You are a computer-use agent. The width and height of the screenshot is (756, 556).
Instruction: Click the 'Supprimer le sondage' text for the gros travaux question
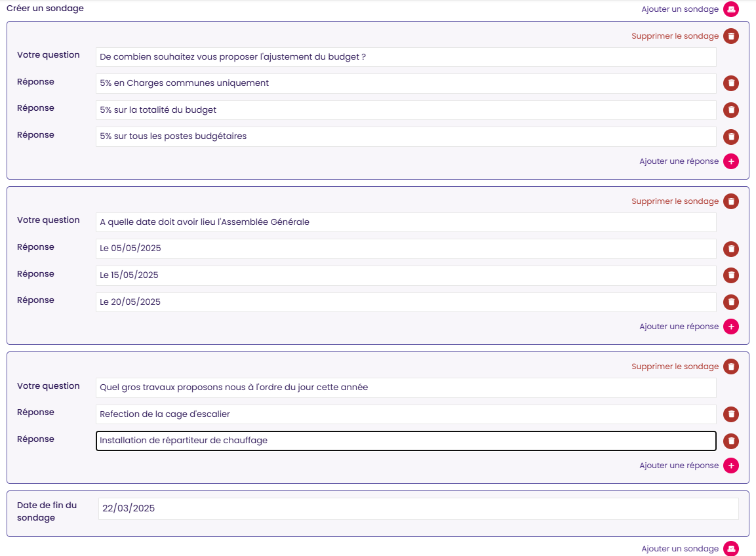coord(675,367)
